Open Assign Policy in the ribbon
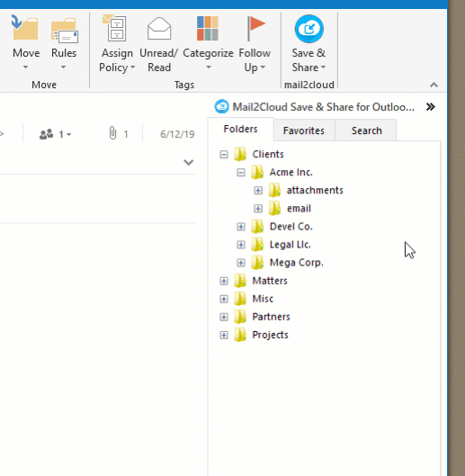 coord(117,44)
